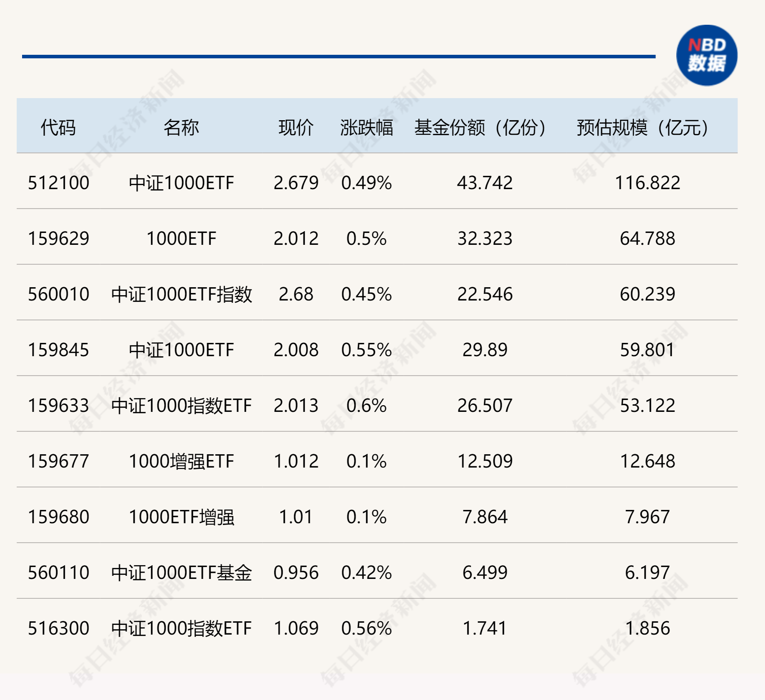This screenshot has width=765, height=700.
Task: Click fund code 159845
Action: click(58, 350)
